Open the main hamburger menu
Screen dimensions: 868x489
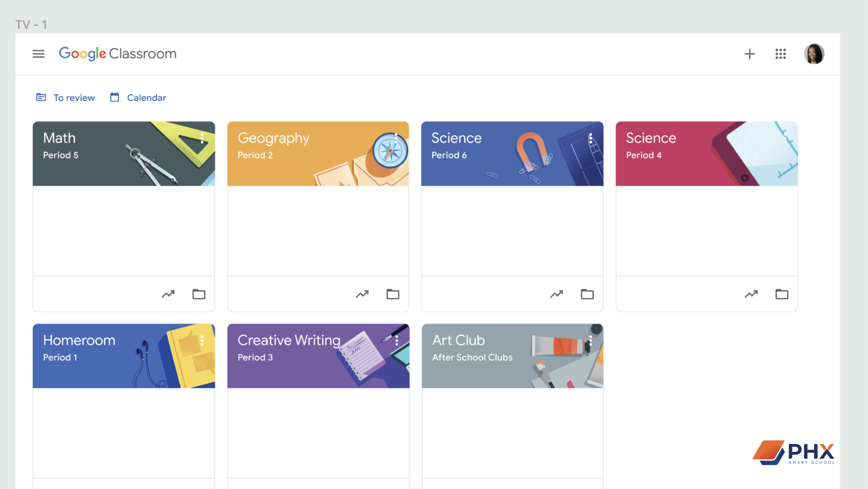tap(38, 54)
